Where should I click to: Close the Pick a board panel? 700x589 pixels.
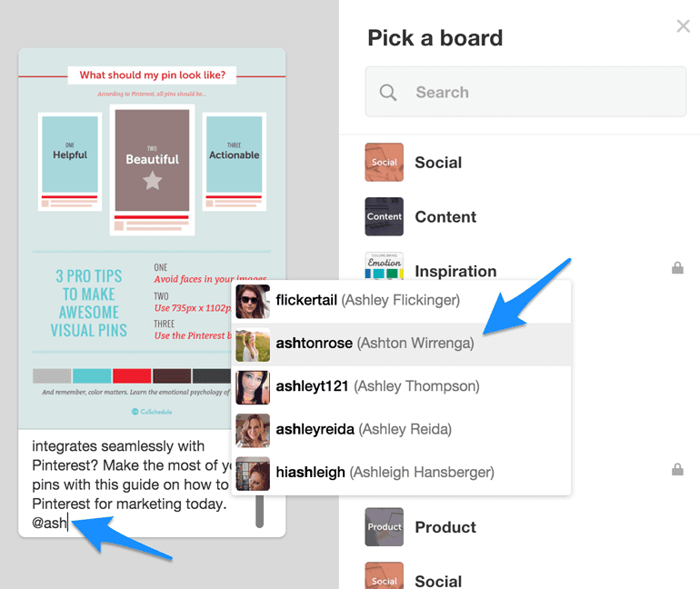(683, 26)
